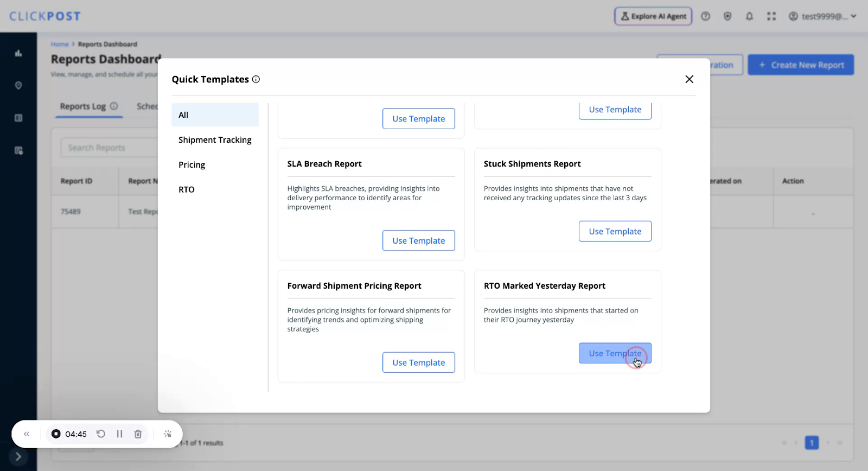Use the Forward Shipment Pricing Report template
868x471 pixels.
pos(419,362)
